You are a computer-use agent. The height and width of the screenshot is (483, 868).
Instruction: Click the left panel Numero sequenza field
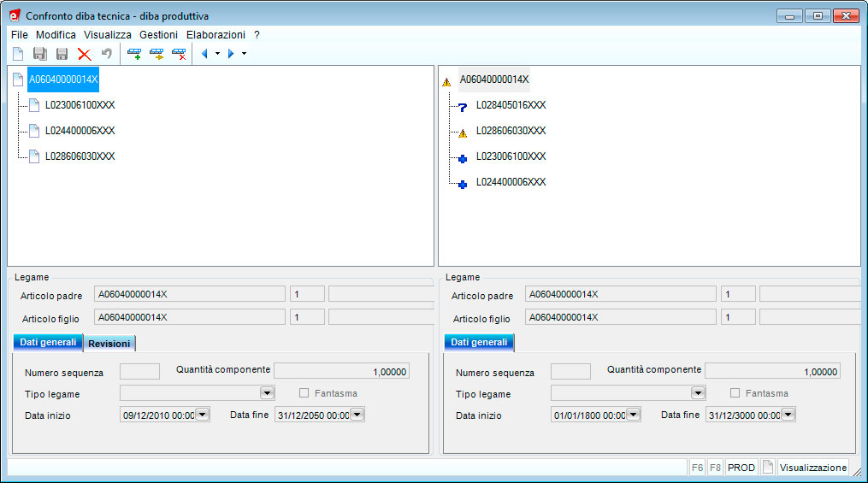139,371
